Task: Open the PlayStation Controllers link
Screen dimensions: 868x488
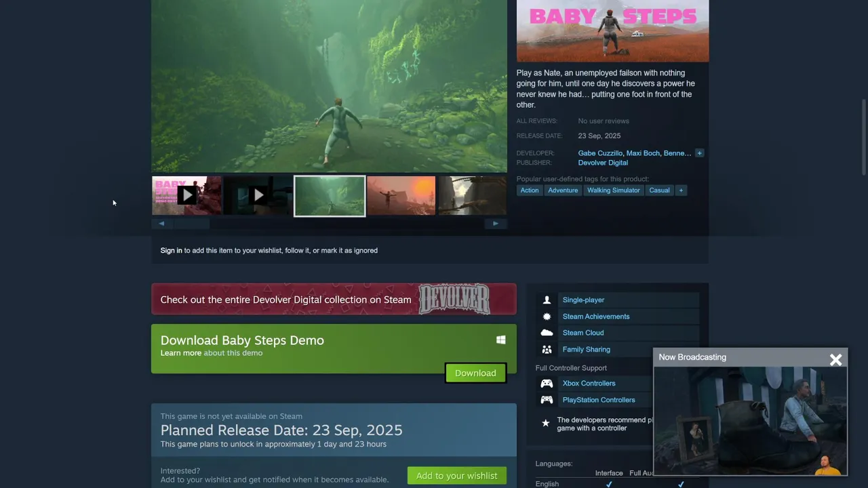Action: [599, 400]
